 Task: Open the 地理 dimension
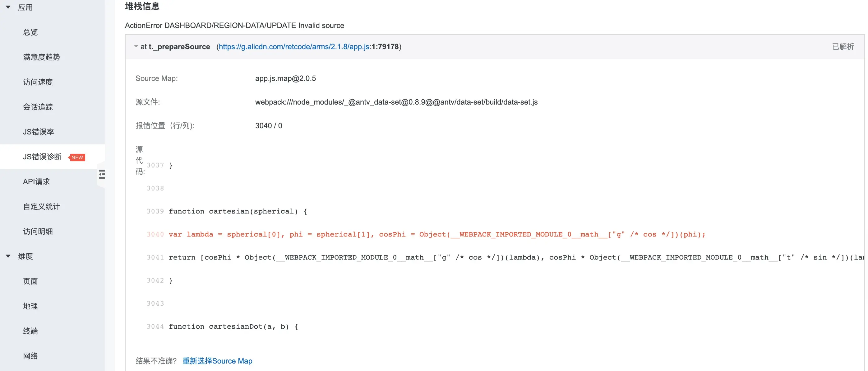30,306
